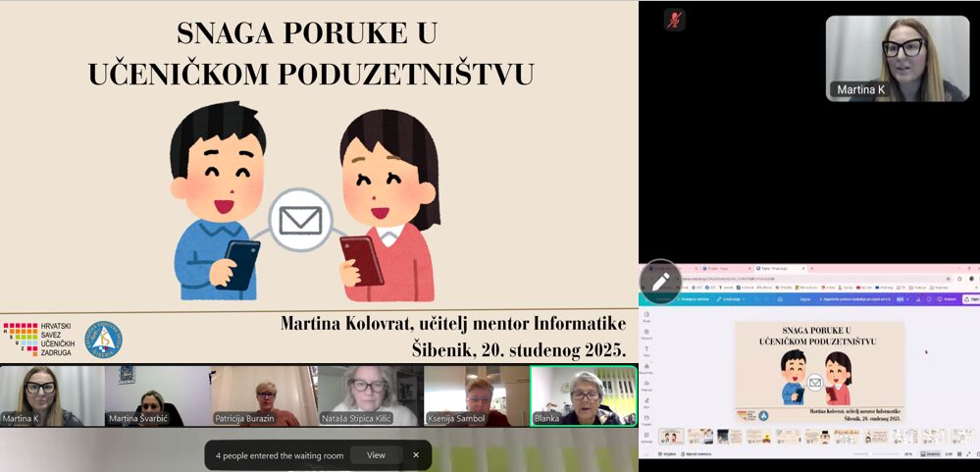Screen dimensions: 980x472
Task: Click the muted microphone icon
Action: (x=674, y=20)
